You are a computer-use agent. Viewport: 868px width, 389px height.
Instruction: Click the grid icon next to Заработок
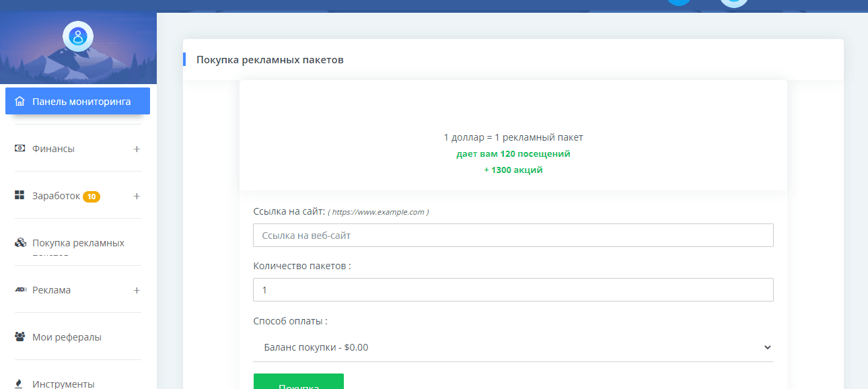[20, 196]
